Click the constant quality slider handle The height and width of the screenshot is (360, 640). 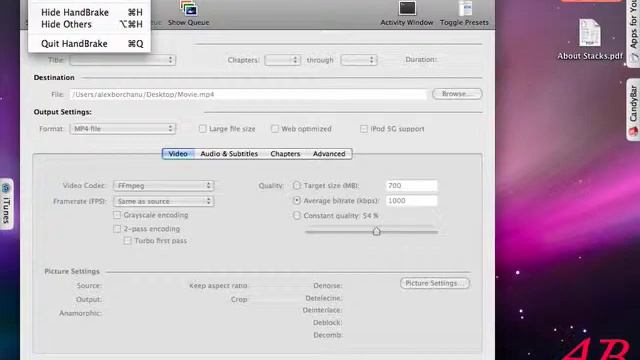376,231
